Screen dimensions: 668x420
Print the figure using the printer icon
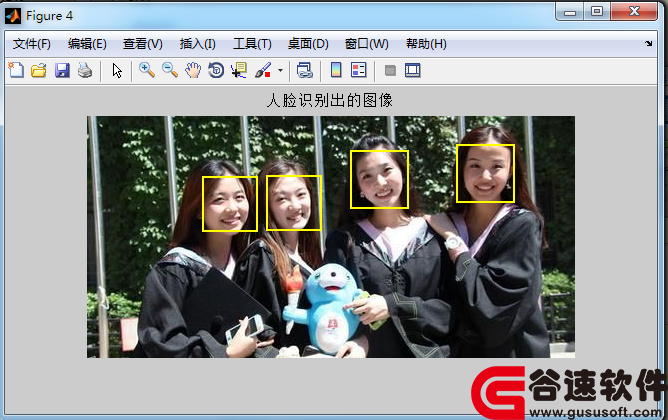coord(85,70)
